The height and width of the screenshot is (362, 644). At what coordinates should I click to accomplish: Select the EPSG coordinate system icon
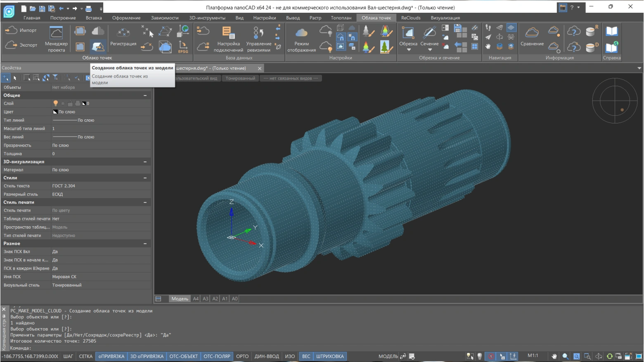[x=183, y=47]
